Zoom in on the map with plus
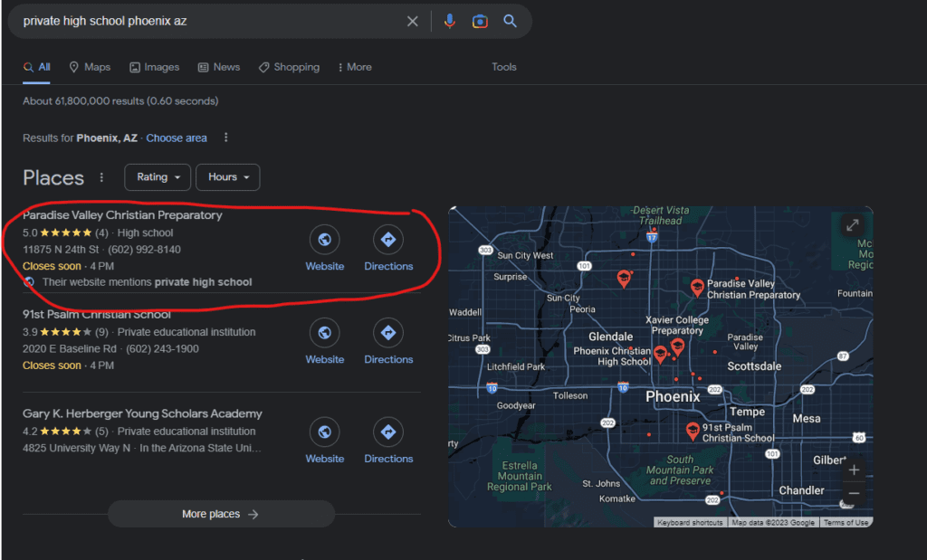The image size is (927, 560). click(854, 470)
